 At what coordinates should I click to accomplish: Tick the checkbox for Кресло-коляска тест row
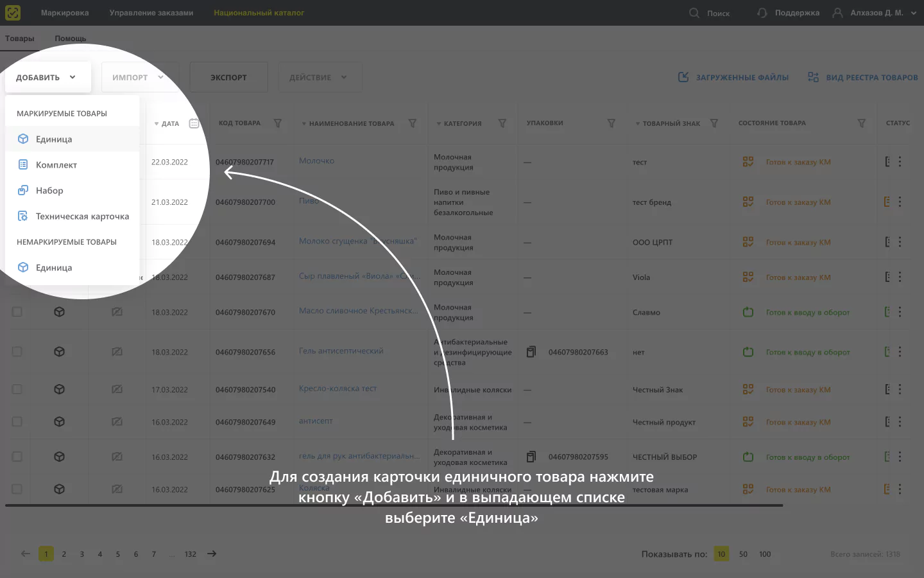point(17,389)
